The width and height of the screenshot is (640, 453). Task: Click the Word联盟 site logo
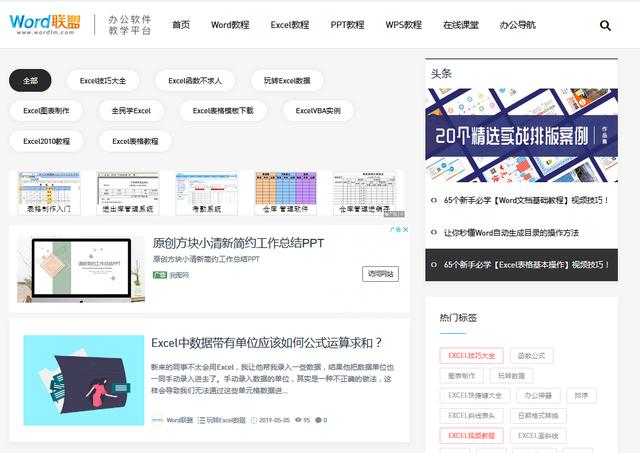coord(45,24)
